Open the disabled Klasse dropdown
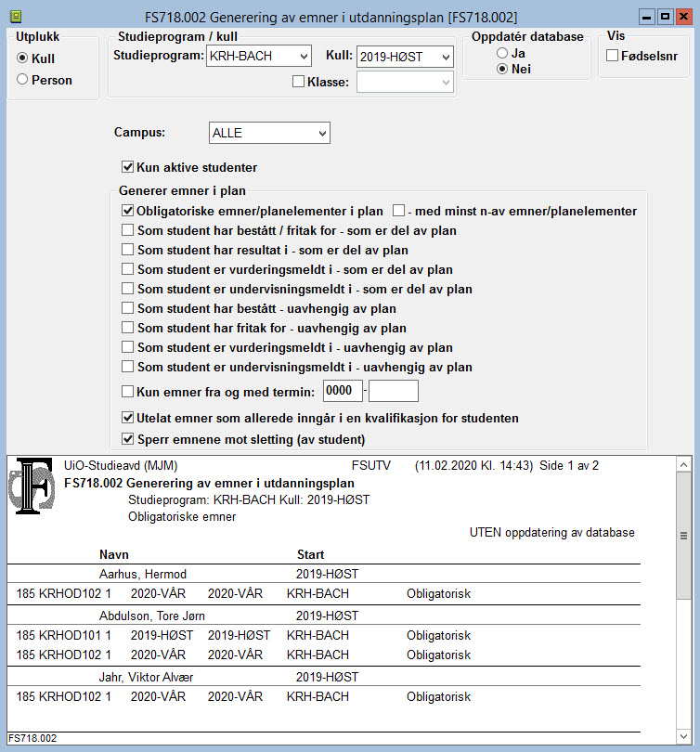The image size is (700, 752). [x=405, y=82]
